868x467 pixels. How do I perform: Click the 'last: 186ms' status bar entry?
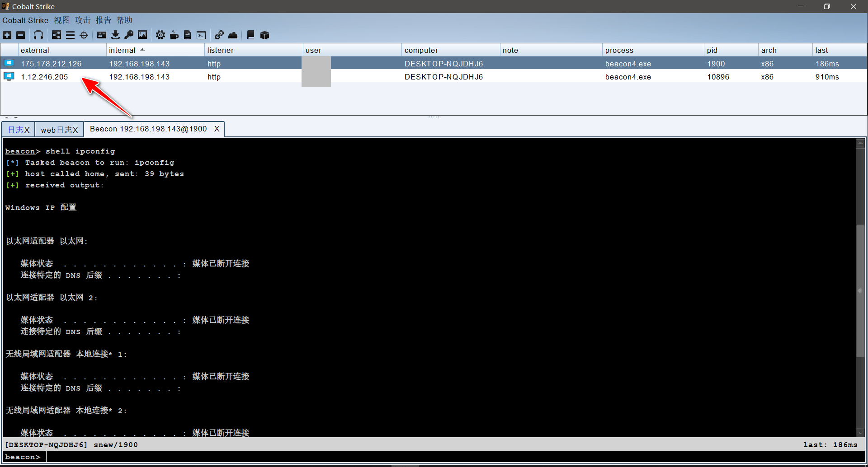click(830, 445)
